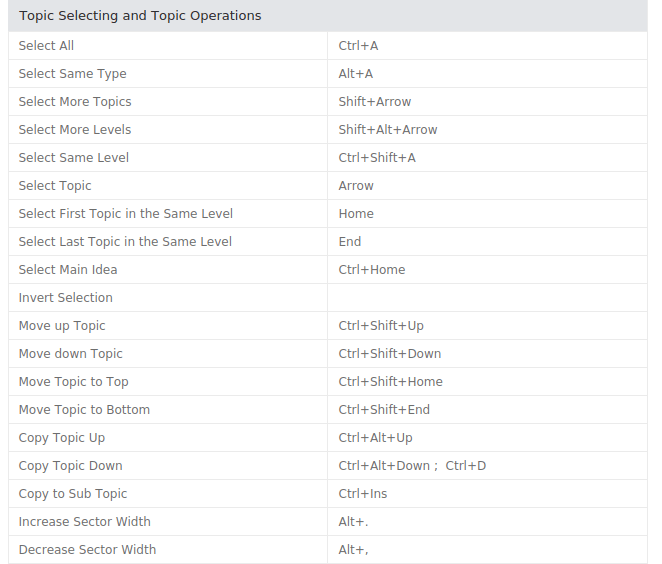Select the 'Select All' row label

[x=46, y=46]
